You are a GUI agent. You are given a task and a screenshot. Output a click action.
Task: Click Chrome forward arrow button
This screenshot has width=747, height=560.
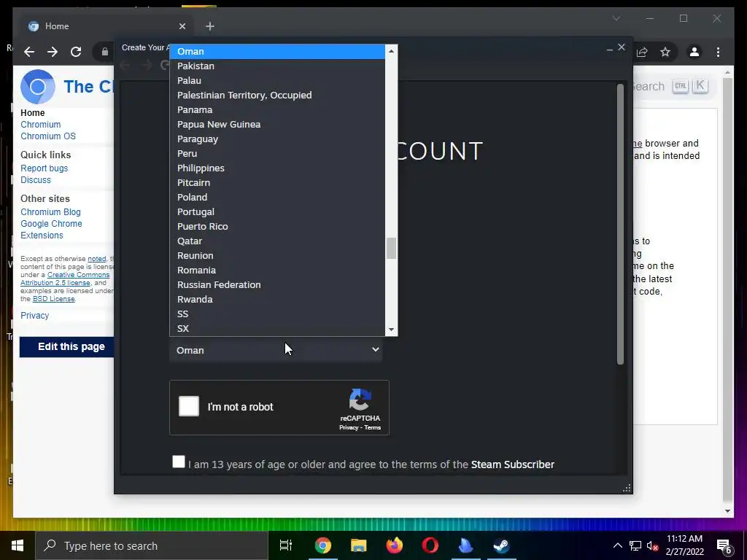[53, 52]
